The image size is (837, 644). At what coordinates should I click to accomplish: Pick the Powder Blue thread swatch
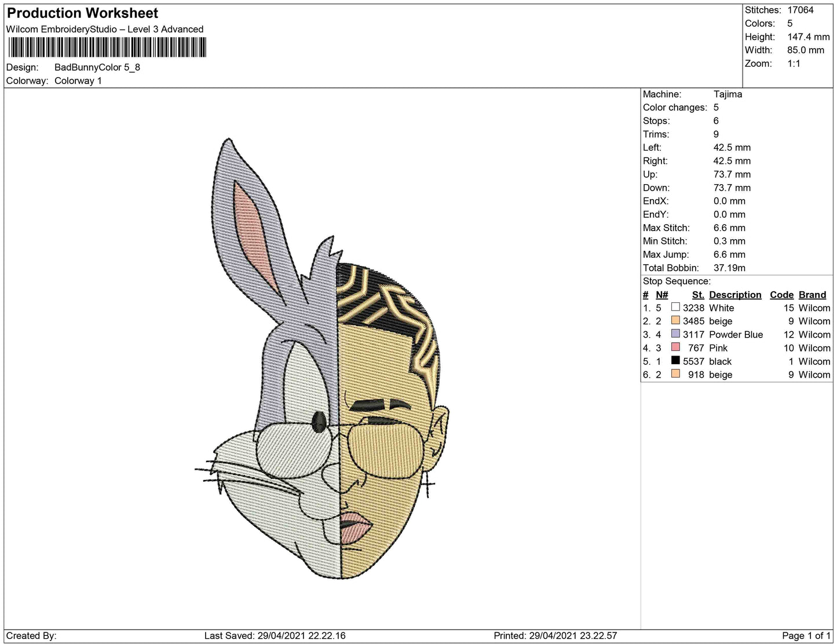(675, 334)
